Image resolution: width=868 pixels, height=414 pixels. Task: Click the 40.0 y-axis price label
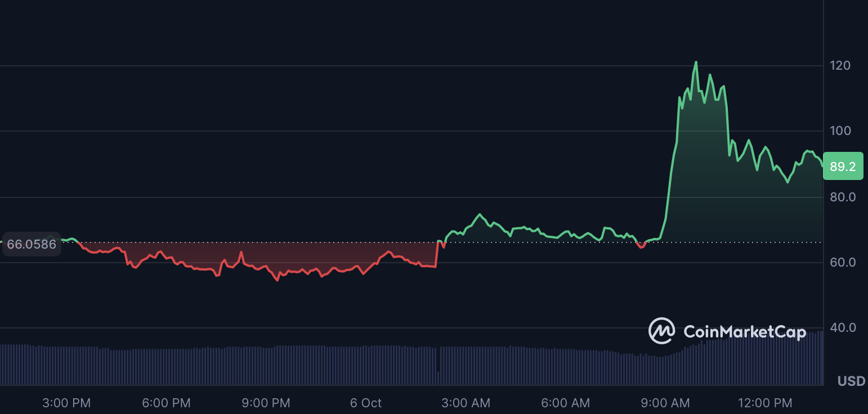842,327
